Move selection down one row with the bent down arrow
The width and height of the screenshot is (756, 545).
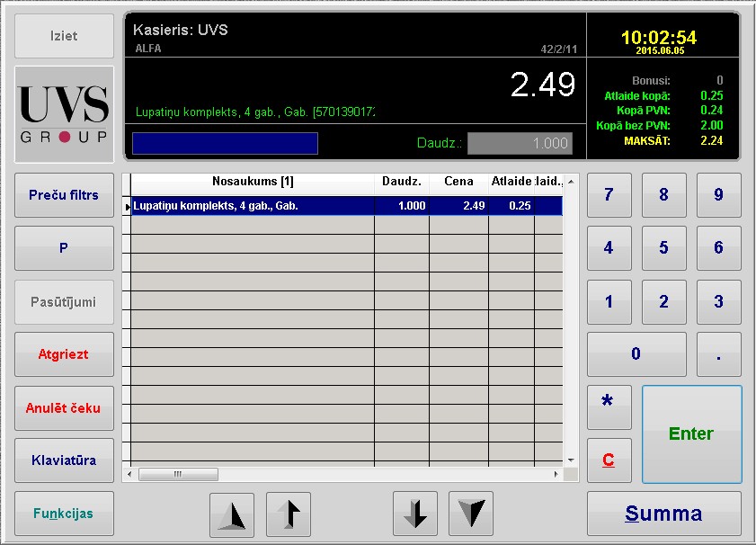pos(415,514)
